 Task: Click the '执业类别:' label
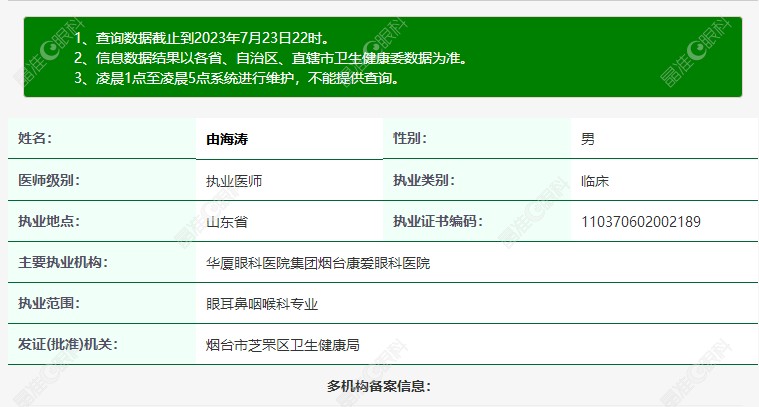[424, 181]
